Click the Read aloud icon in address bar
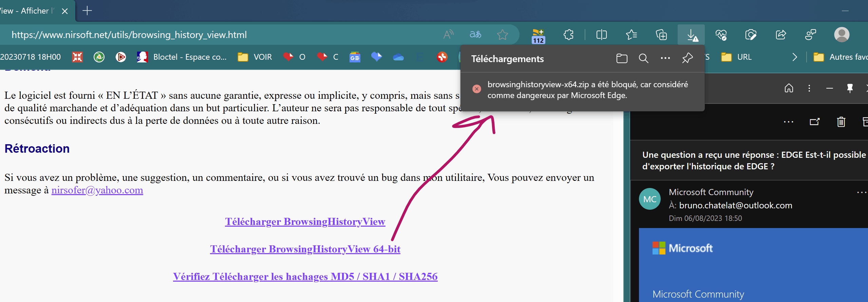 tap(449, 35)
